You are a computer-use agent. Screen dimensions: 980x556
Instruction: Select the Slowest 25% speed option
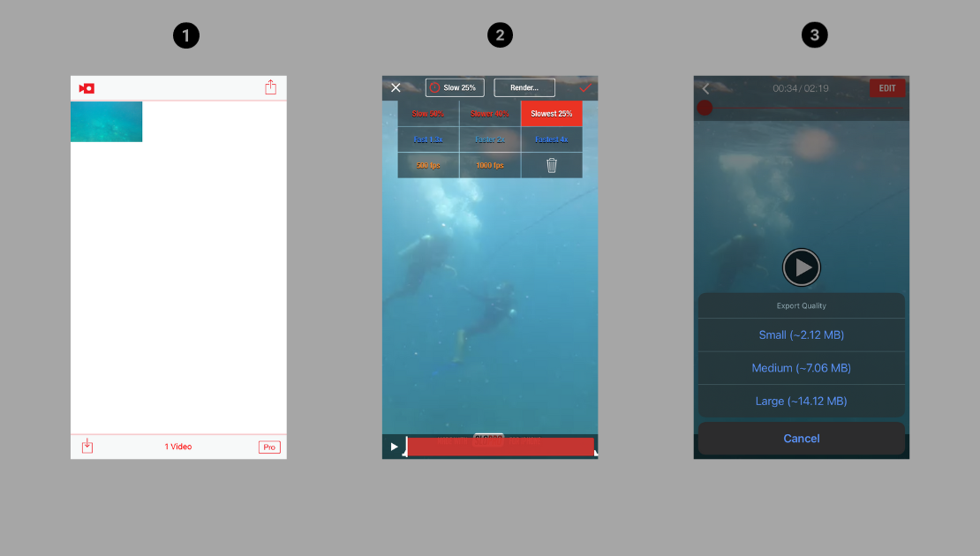click(552, 114)
